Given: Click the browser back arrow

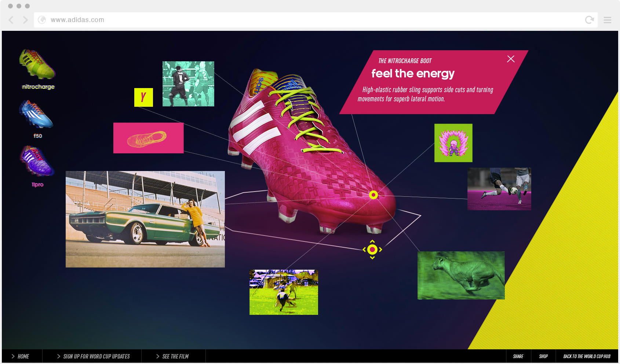Looking at the screenshot, I should pyautogui.click(x=11, y=20).
